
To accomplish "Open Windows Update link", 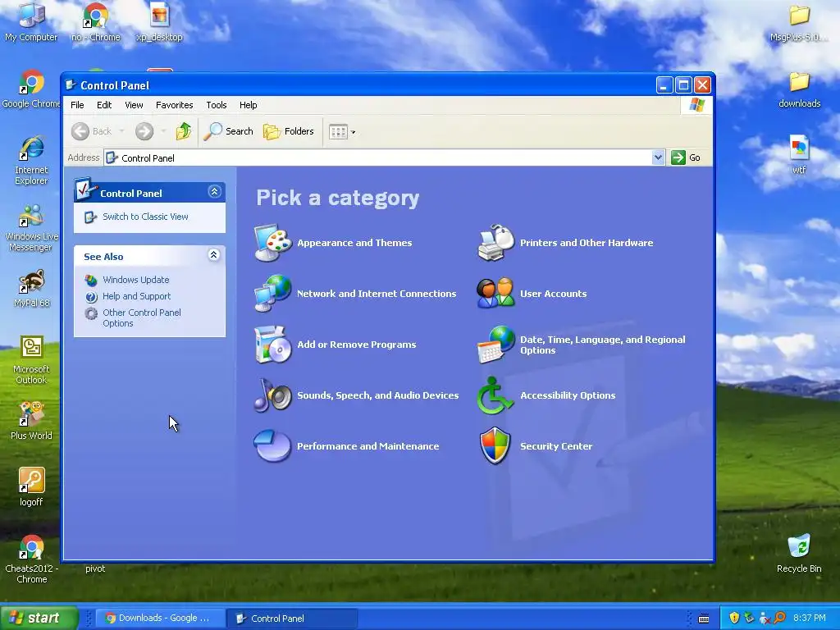I will [x=136, y=280].
